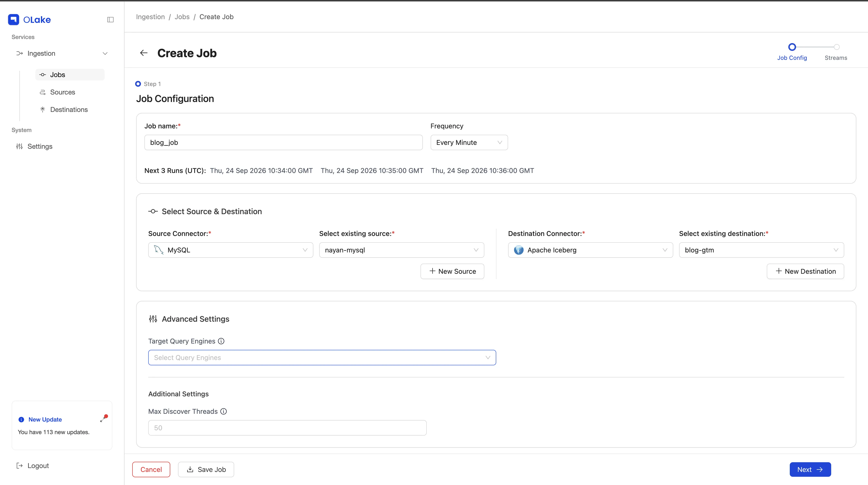The height and width of the screenshot is (485, 868).
Task: Click the MySQL dolphin icon in Source Connector
Action: pyautogui.click(x=159, y=250)
